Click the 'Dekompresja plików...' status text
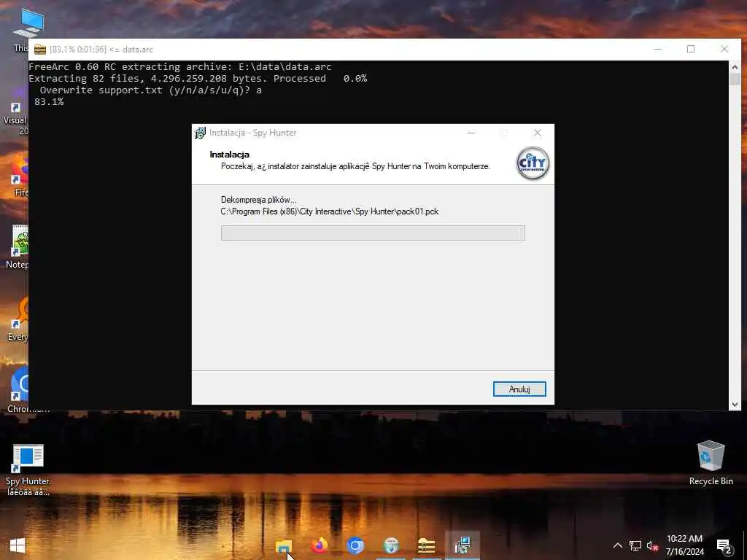Screen dimensions: 747x560 tap(258, 200)
